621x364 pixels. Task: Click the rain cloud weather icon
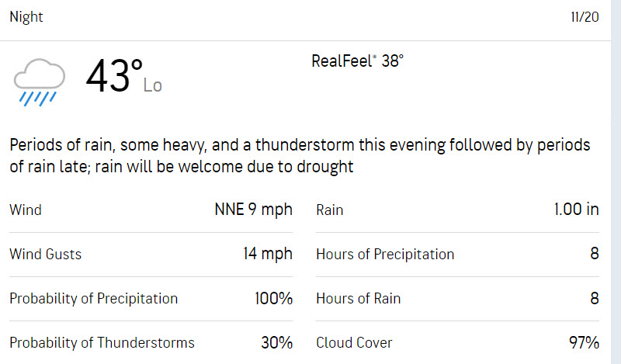click(x=40, y=82)
